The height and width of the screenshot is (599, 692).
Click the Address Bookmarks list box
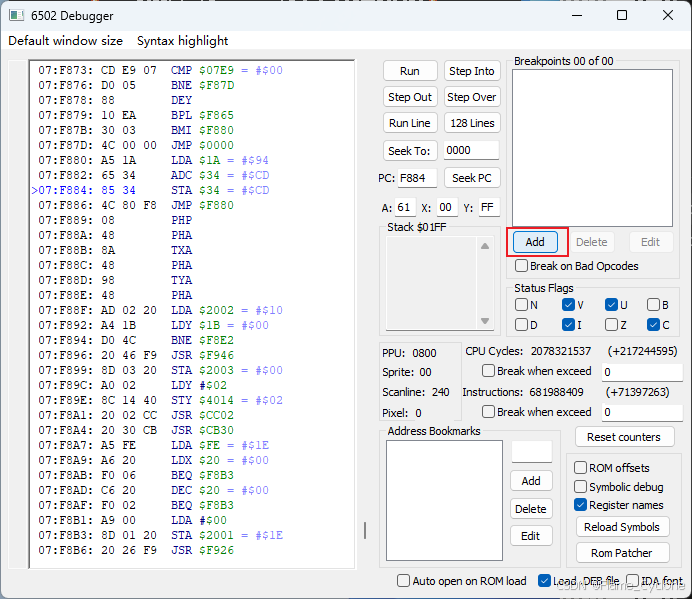[444, 501]
